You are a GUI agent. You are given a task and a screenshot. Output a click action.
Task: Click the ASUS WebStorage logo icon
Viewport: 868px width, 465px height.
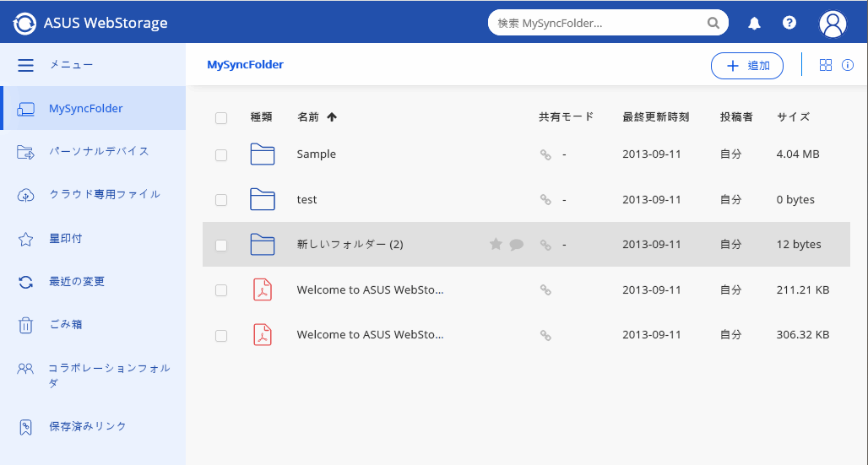point(24,24)
